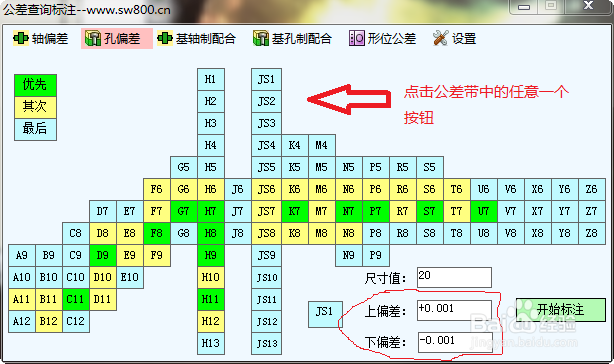Select tolerance zone V8

click(511, 233)
